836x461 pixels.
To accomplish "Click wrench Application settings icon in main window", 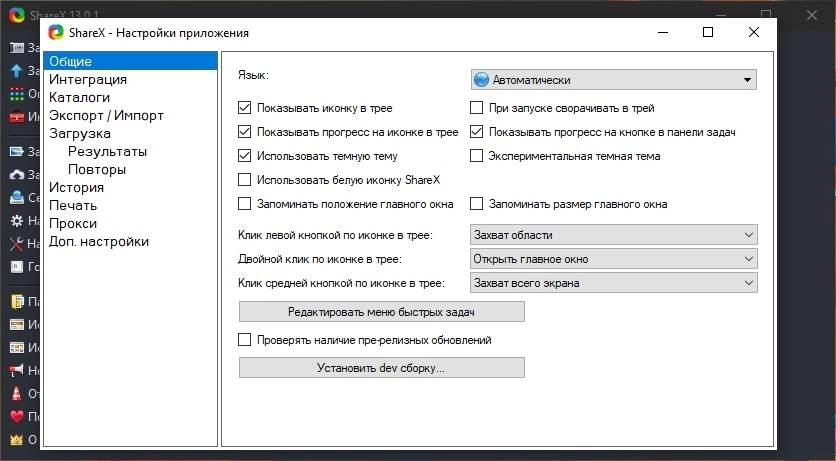I will click(x=17, y=244).
